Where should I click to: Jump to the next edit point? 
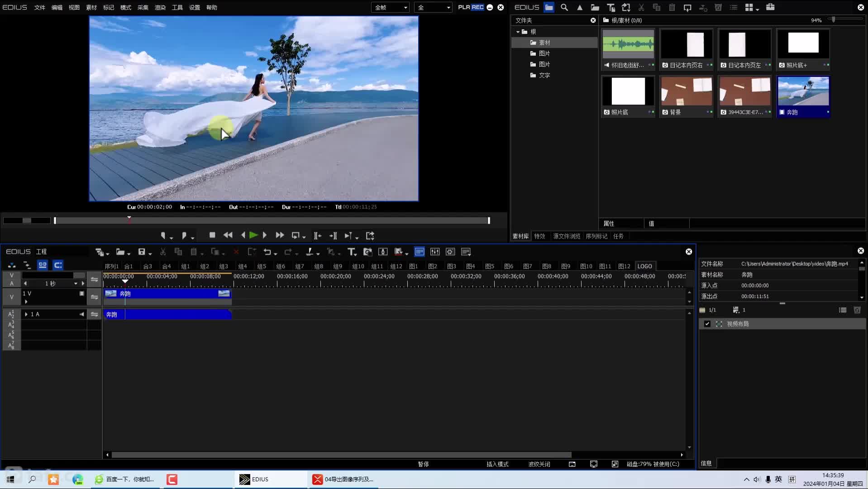pos(333,235)
